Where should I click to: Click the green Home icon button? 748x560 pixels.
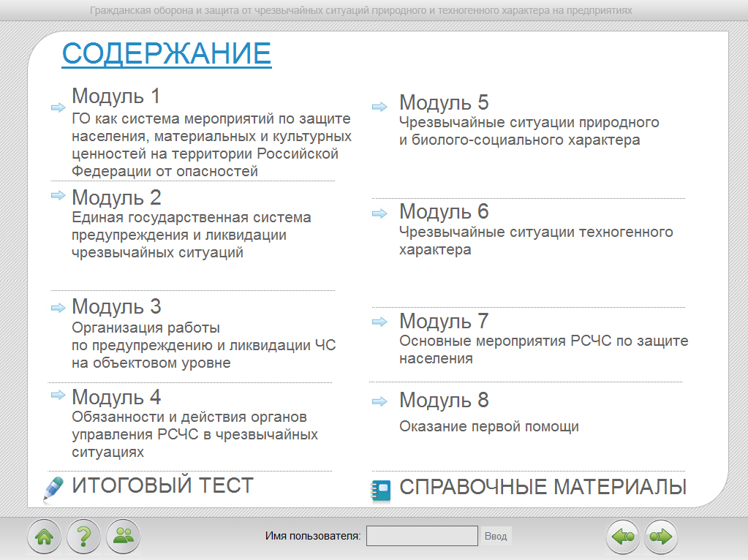point(44,537)
